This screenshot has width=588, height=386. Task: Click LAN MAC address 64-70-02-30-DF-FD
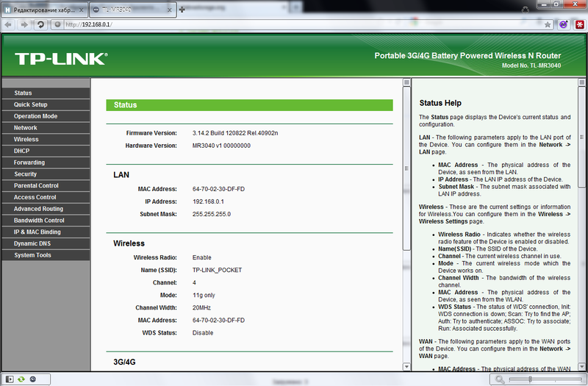tap(218, 189)
